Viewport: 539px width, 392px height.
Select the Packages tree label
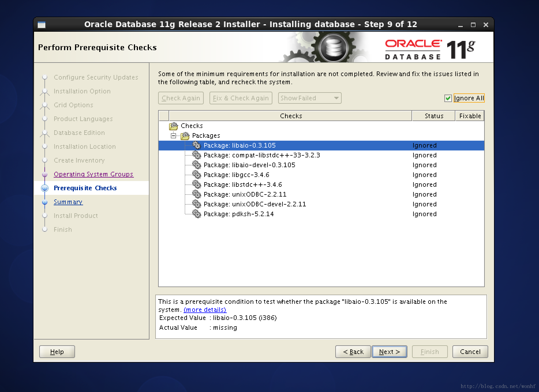pyautogui.click(x=206, y=135)
